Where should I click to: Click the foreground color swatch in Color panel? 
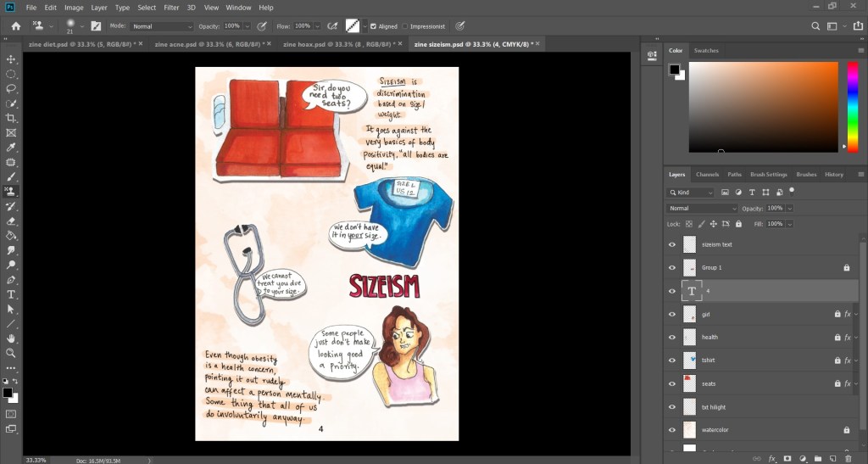[675, 70]
